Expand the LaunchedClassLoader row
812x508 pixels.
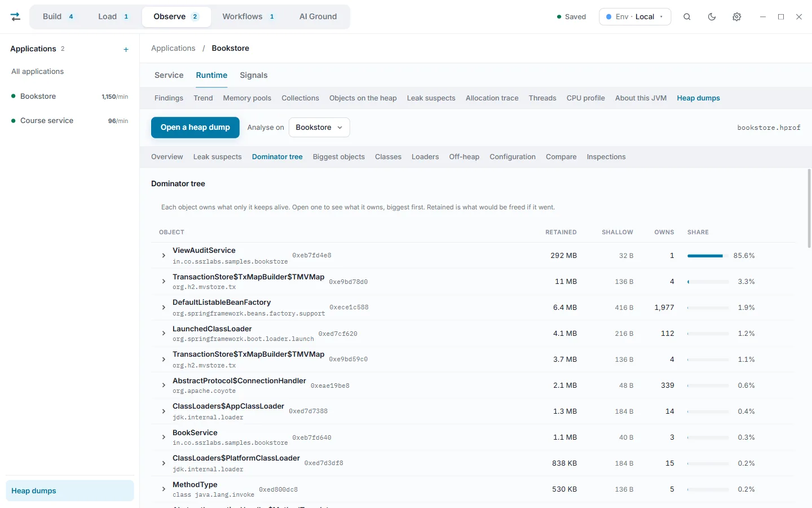164,334
